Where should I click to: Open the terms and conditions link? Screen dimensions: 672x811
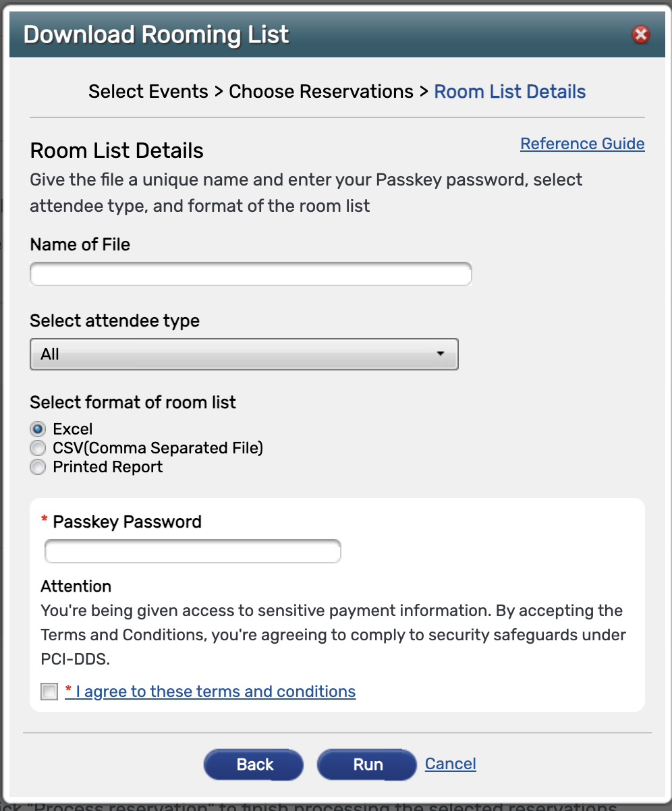(x=211, y=692)
